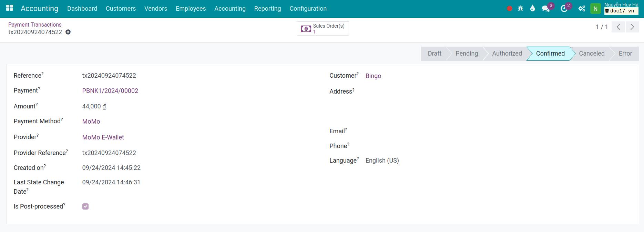The height and width of the screenshot is (232, 644).
Task: Go back to Payment Transactions breadcrumb
Action: [x=35, y=25]
